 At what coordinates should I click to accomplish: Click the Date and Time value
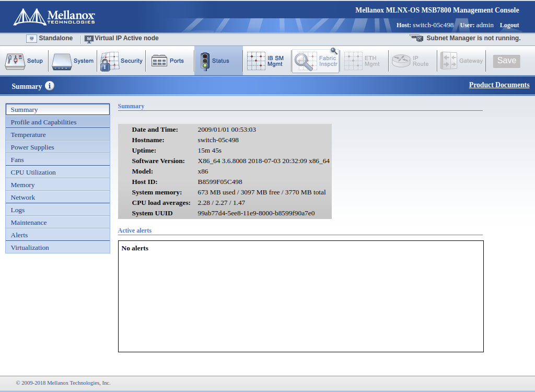point(227,130)
